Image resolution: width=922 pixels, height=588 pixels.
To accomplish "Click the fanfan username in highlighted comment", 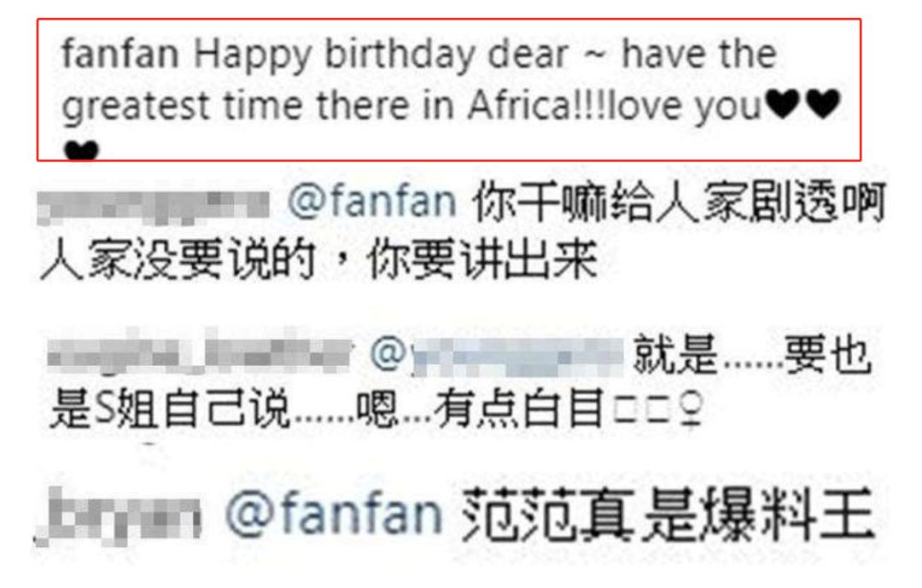I will click(x=120, y=54).
